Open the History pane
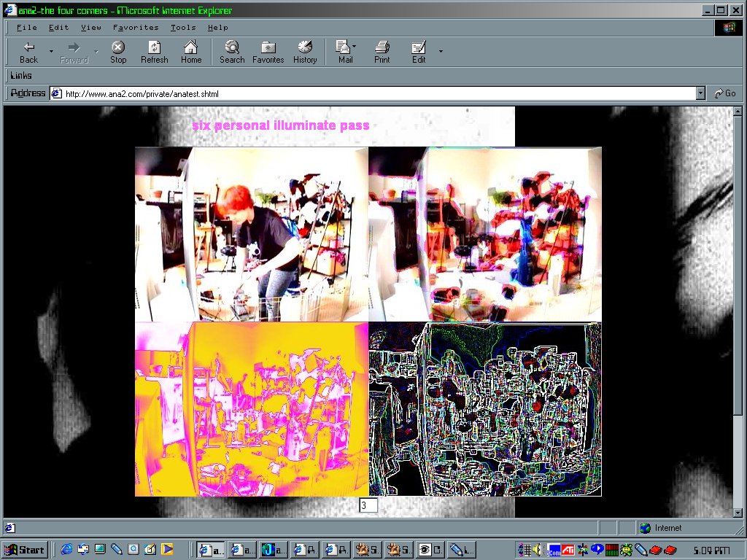 tap(305, 52)
